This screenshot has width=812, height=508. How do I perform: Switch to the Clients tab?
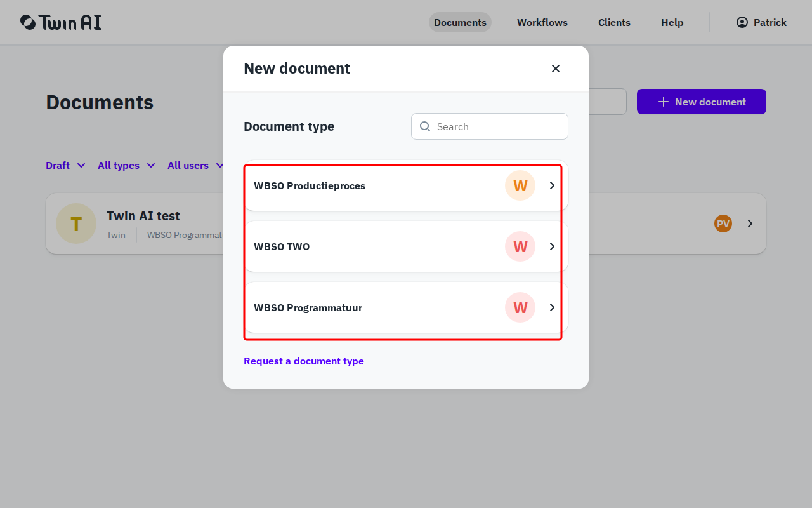(614, 22)
